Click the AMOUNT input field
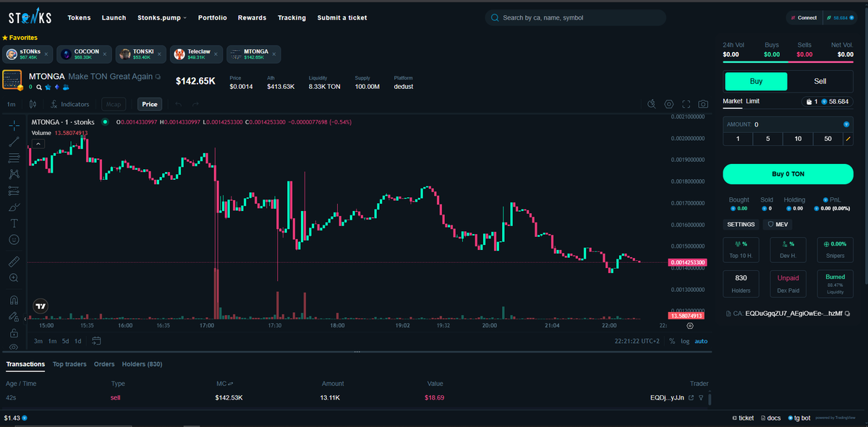The width and height of the screenshot is (868, 427). (788, 124)
